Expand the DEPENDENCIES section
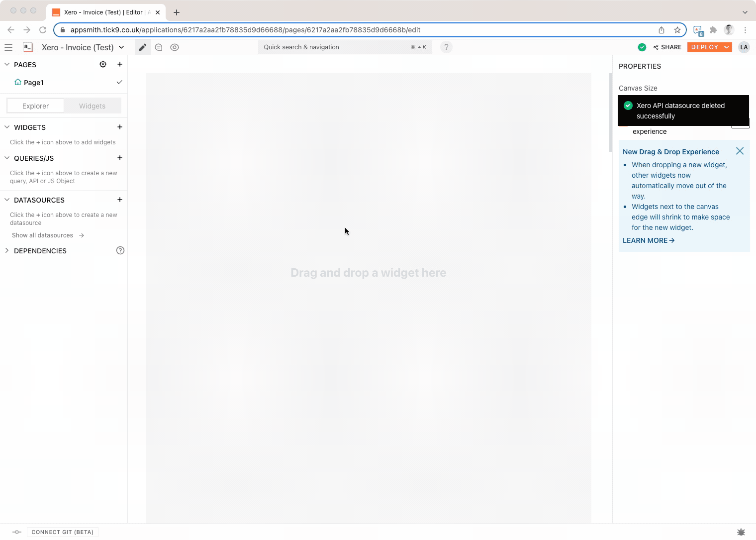Image resolution: width=756 pixels, height=540 pixels. coord(7,250)
